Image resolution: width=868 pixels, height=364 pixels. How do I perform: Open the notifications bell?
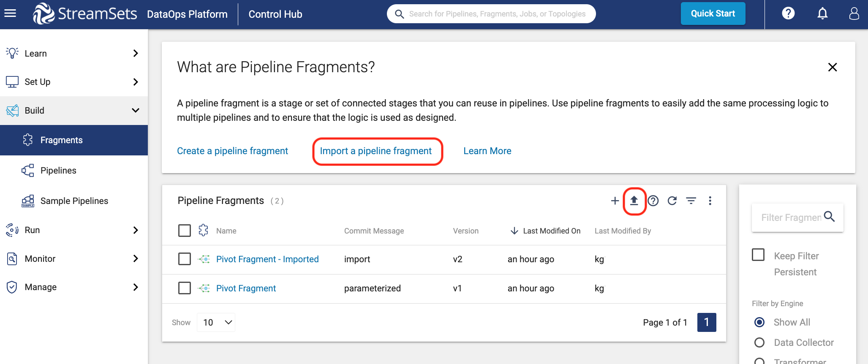pyautogui.click(x=822, y=14)
